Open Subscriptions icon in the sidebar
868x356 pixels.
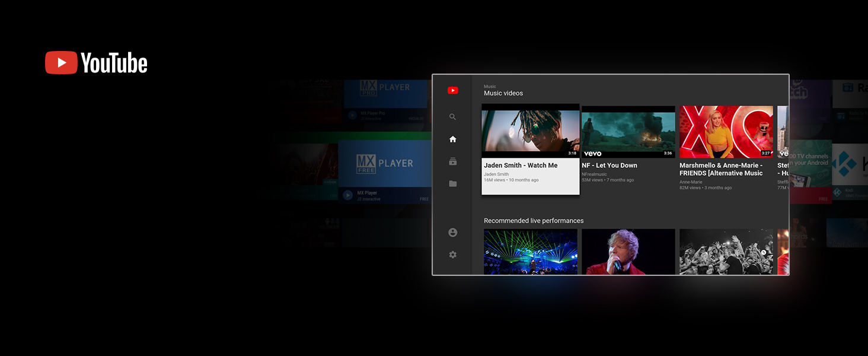point(452,161)
